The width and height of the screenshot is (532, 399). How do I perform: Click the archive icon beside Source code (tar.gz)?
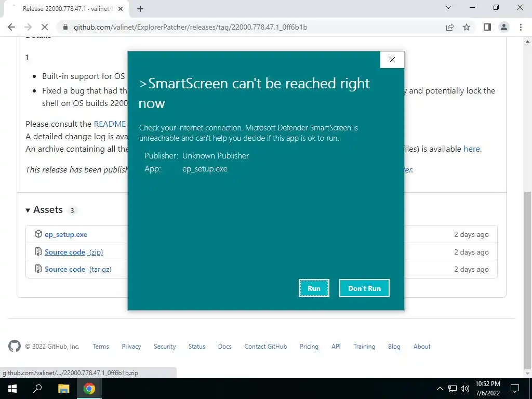click(x=38, y=269)
